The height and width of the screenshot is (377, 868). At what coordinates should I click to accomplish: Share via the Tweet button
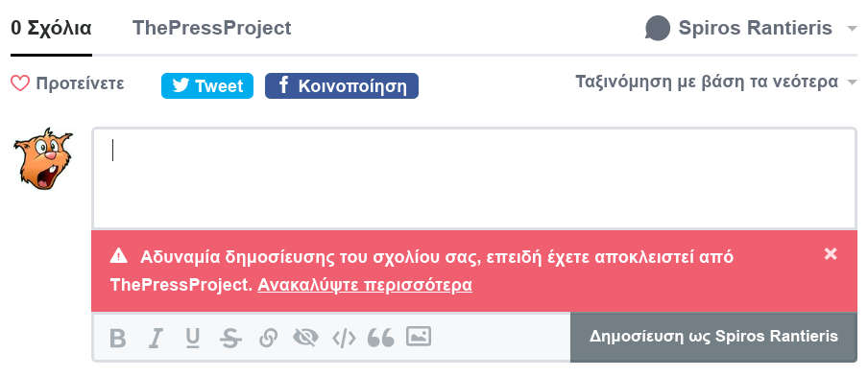[x=207, y=85]
